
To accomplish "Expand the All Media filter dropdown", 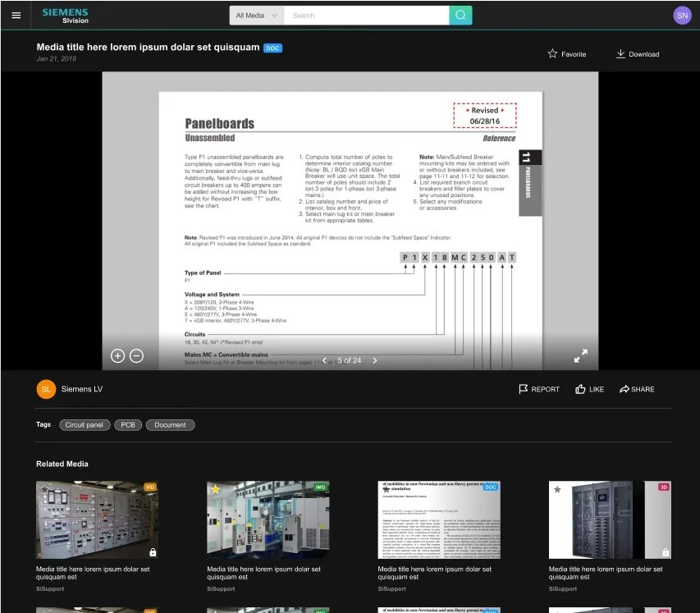I will 257,16.
